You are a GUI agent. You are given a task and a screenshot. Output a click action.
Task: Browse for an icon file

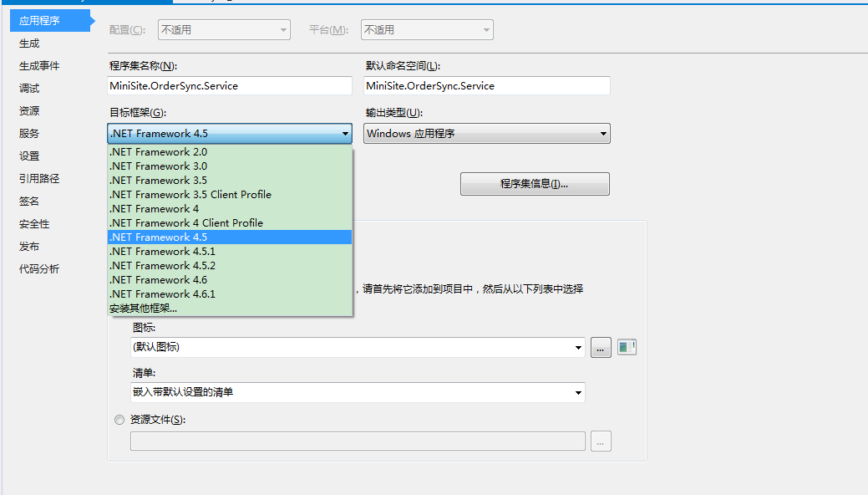coord(601,348)
